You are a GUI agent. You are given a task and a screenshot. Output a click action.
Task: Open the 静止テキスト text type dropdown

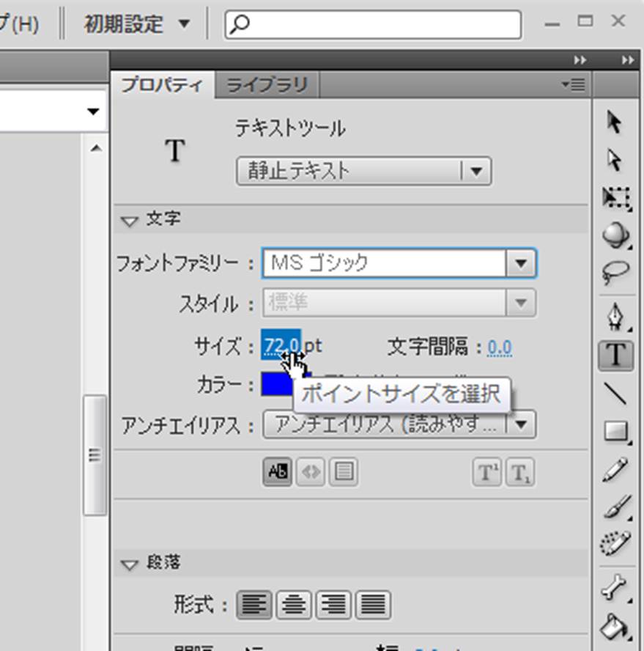[x=476, y=172]
